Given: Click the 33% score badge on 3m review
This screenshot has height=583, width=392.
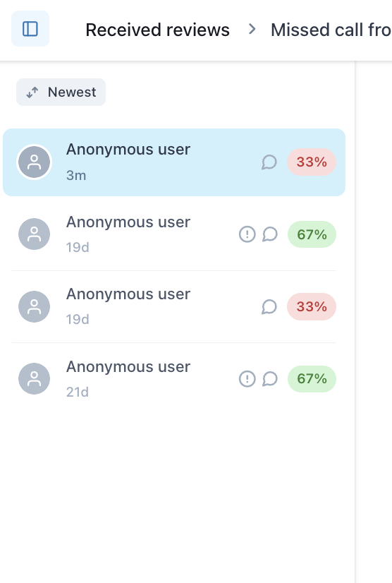Looking at the screenshot, I should tap(312, 162).
